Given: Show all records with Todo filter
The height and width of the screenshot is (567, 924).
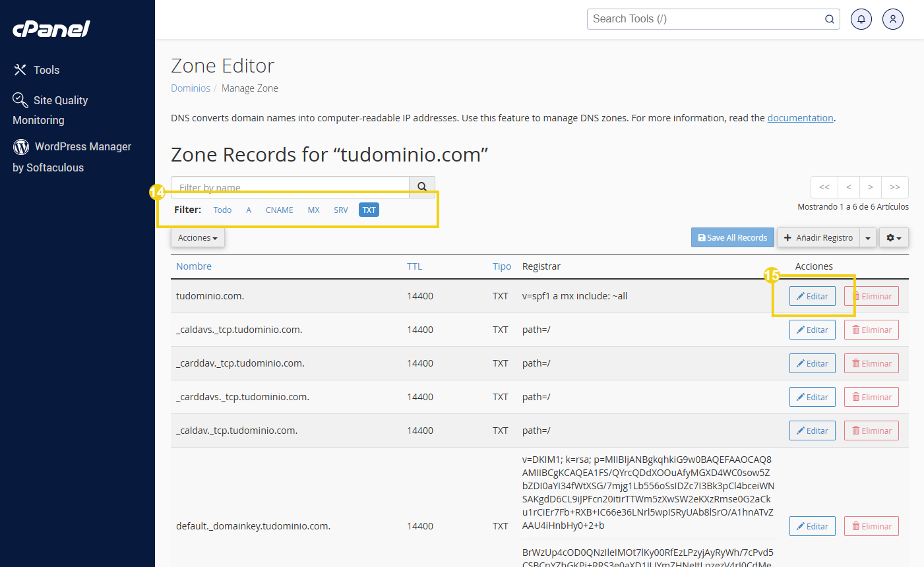Looking at the screenshot, I should pos(222,210).
